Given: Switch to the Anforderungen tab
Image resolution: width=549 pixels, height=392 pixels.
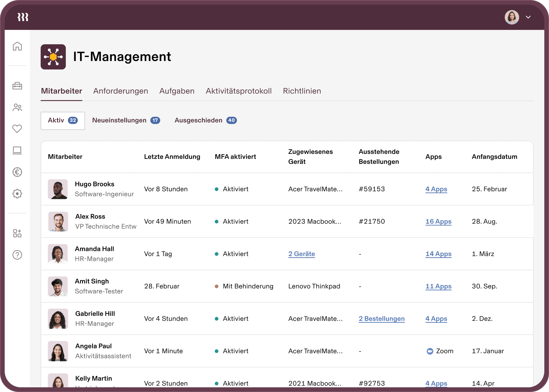Looking at the screenshot, I should (121, 91).
